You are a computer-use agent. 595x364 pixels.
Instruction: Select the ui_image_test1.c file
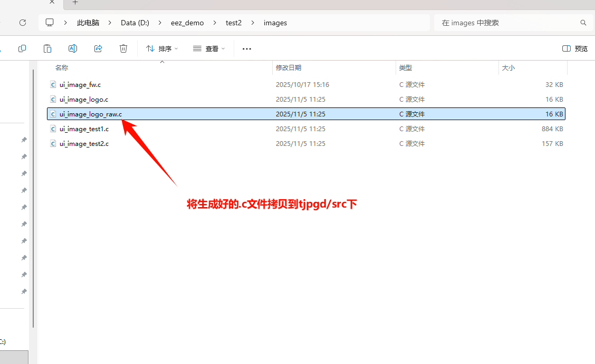[84, 129]
